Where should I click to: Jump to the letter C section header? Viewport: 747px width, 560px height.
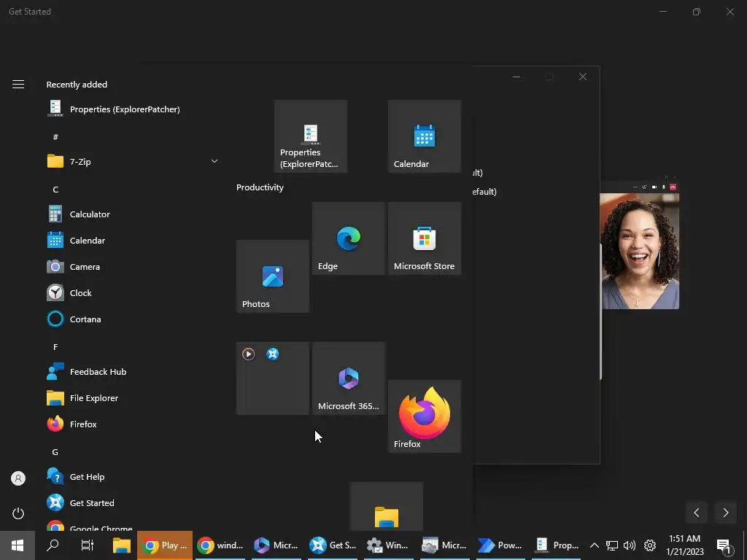click(x=55, y=190)
